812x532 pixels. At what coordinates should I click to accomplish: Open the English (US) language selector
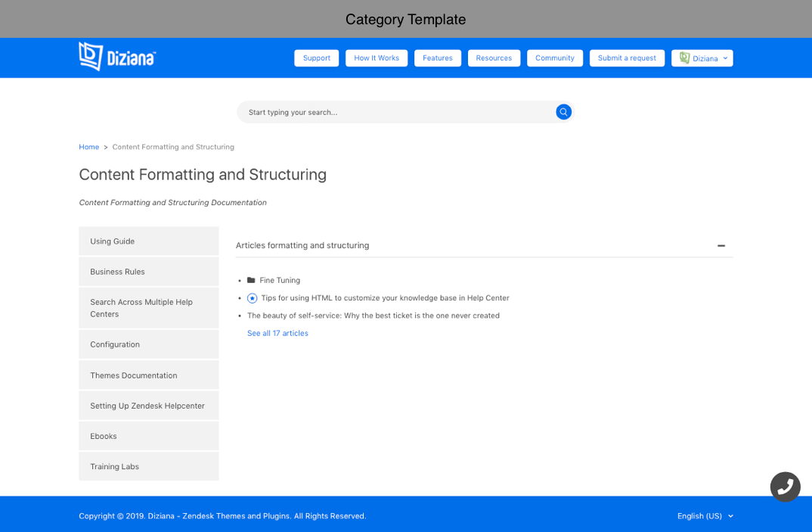(705, 516)
